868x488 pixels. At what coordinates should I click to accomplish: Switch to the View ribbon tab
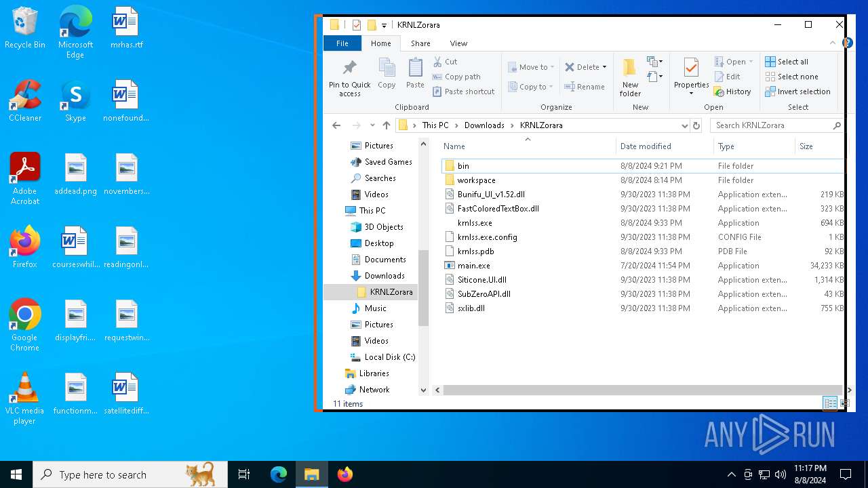(458, 43)
